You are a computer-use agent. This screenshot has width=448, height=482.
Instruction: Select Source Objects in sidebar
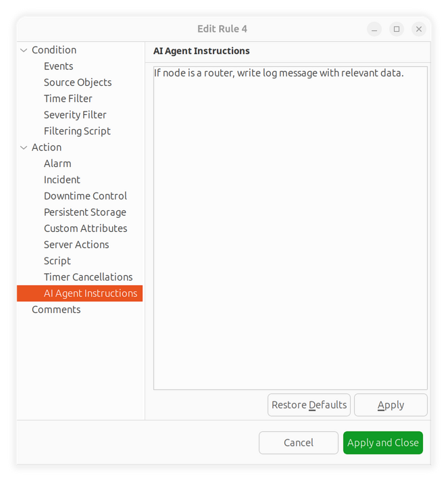tap(78, 82)
